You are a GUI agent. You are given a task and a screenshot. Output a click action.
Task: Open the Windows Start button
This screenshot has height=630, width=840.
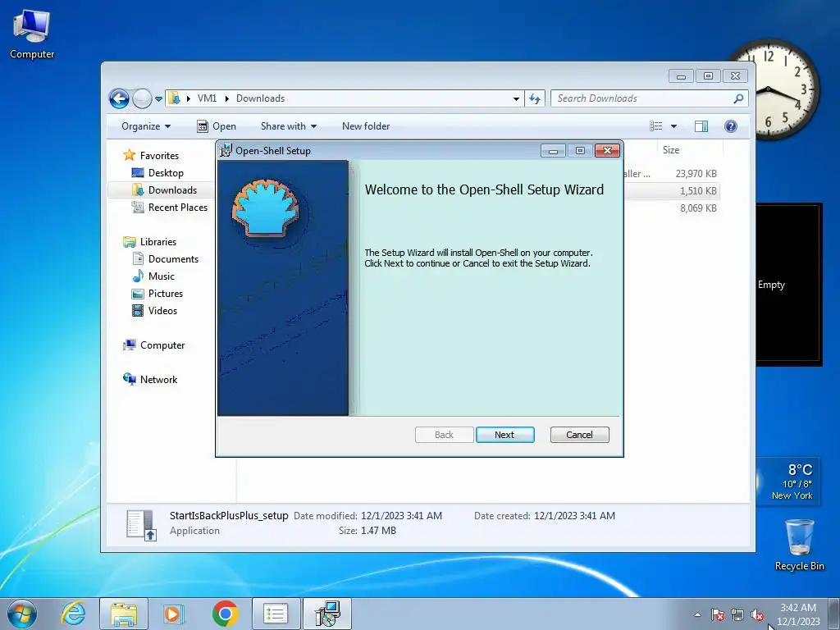[22, 614]
